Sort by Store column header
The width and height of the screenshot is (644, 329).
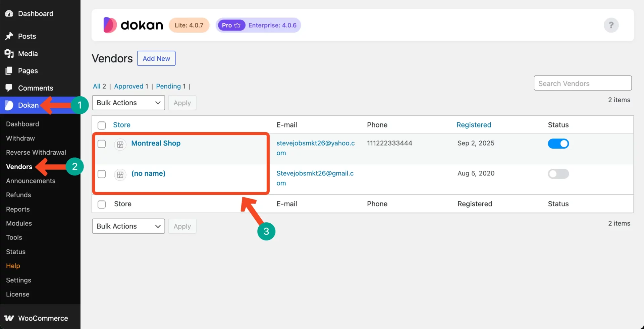coord(122,125)
